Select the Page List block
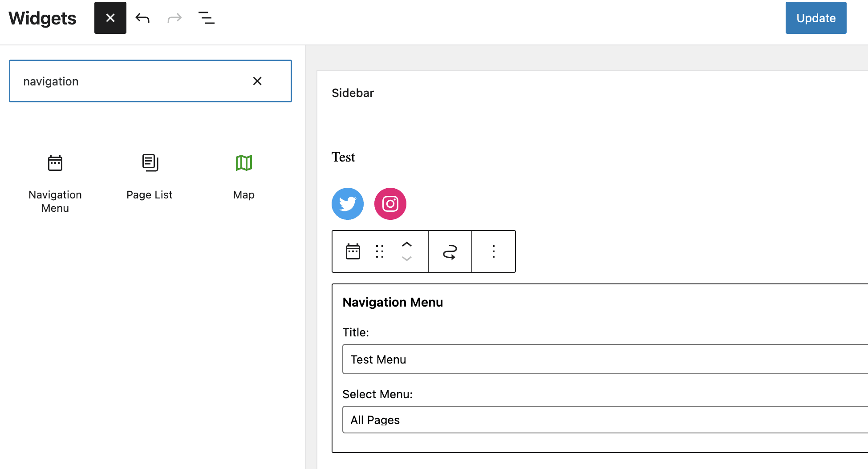 (x=150, y=176)
